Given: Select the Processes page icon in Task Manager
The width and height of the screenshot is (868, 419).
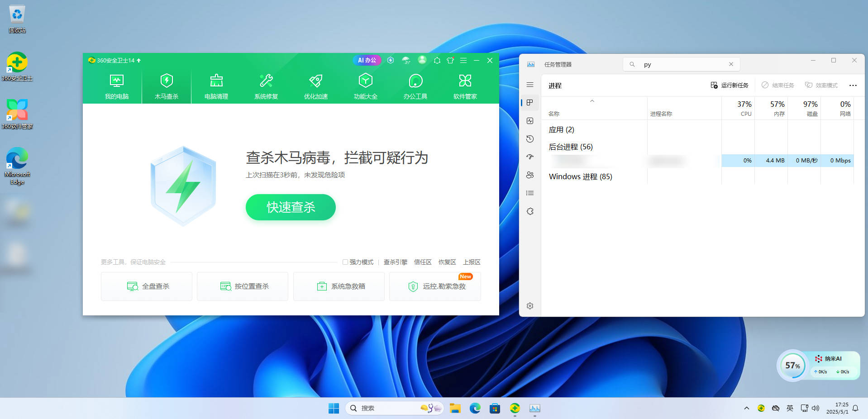Looking at the screenshot, I should pyautogui.click(x=530, y=103).
